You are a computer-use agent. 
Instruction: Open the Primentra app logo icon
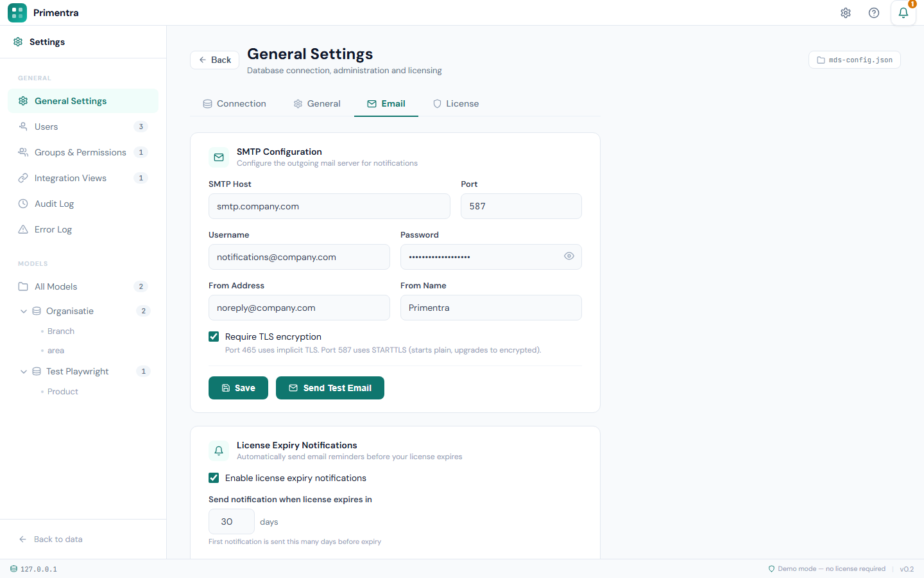[x=17, y=12]
